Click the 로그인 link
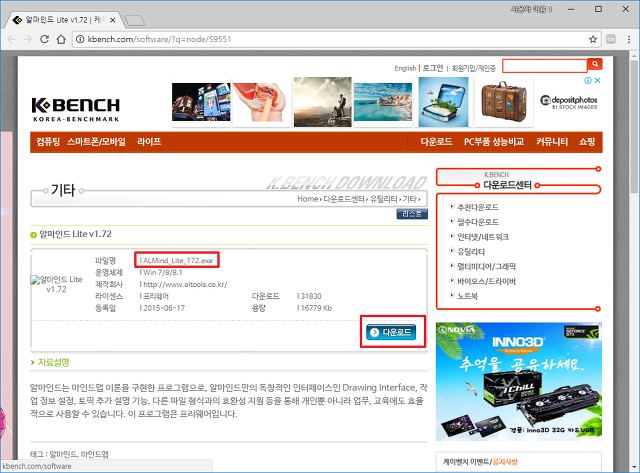The height and width of the screenshot is (473, 640). [433, 68]
